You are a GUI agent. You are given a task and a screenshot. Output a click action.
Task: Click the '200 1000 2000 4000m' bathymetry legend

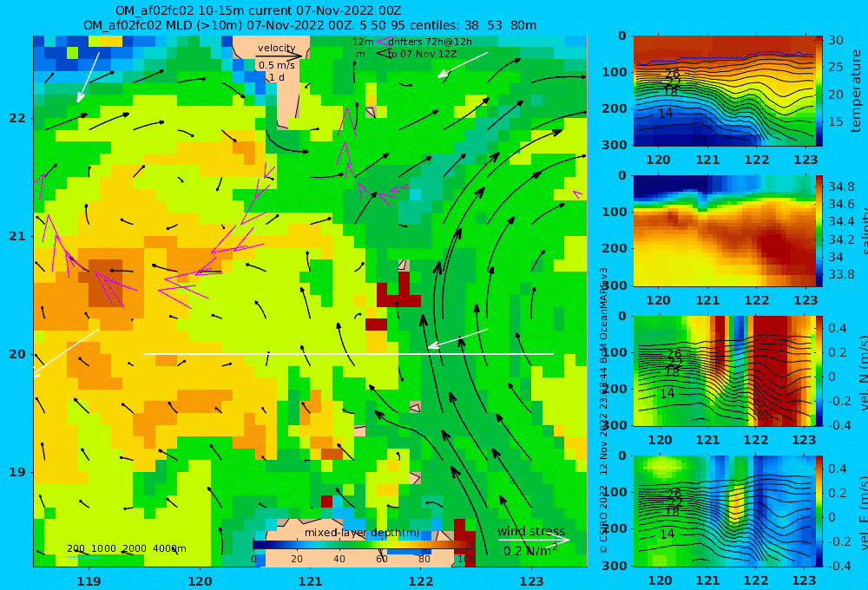(127, 548)
